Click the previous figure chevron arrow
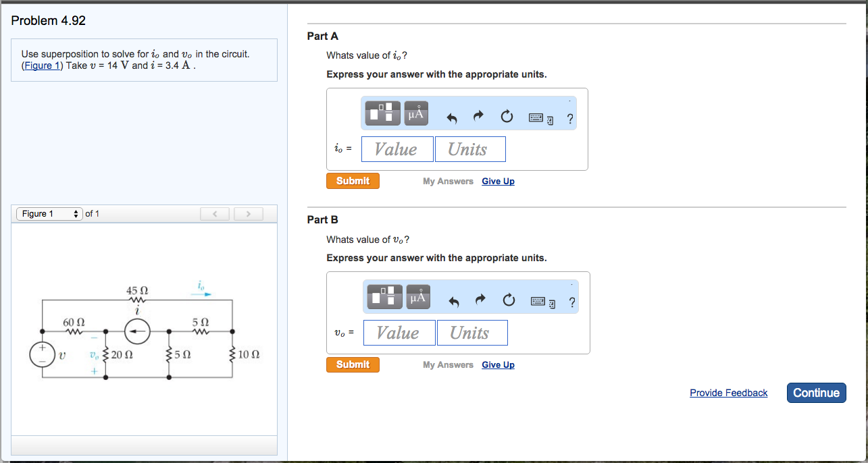Screen dimensions: 868x463 (215, 213)
